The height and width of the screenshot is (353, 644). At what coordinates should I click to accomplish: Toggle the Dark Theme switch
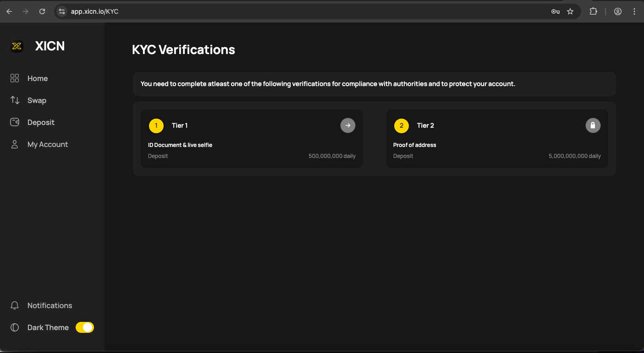(85, 327)
